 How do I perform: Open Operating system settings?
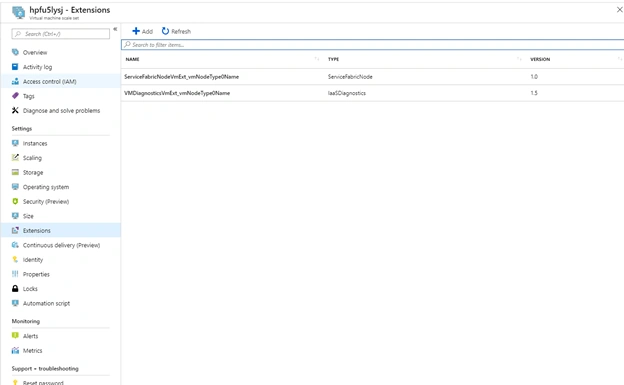point(46,187)
